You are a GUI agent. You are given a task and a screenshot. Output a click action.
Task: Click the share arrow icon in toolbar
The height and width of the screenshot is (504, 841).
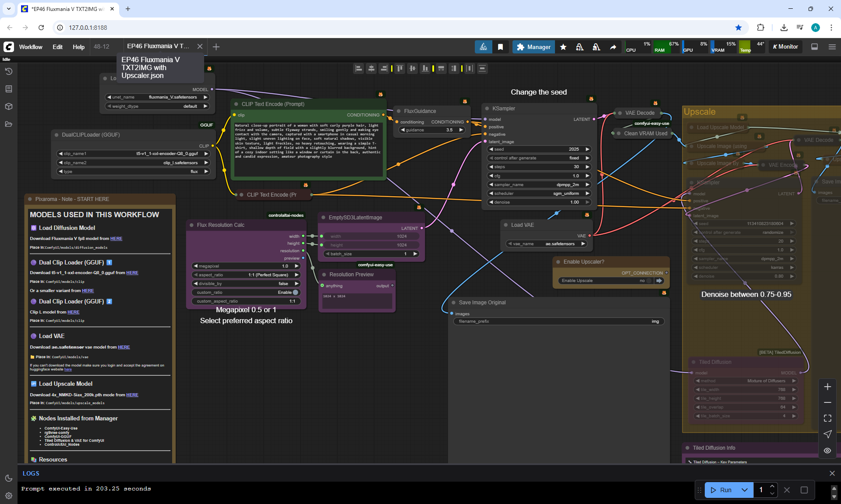(x=613, y=47)
